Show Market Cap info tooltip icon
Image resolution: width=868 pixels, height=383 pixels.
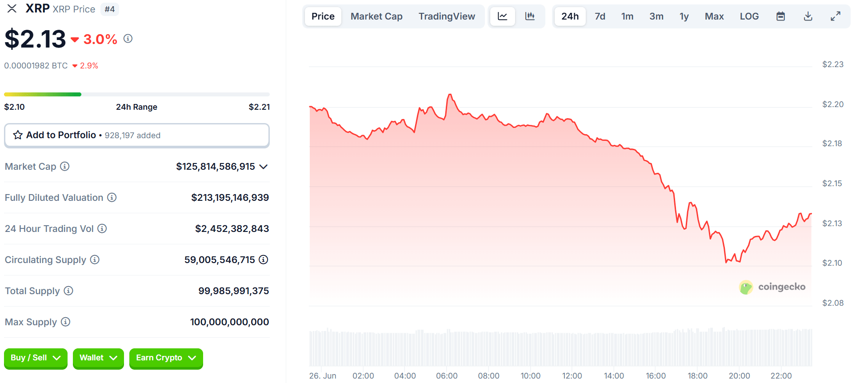coord(65,166)
